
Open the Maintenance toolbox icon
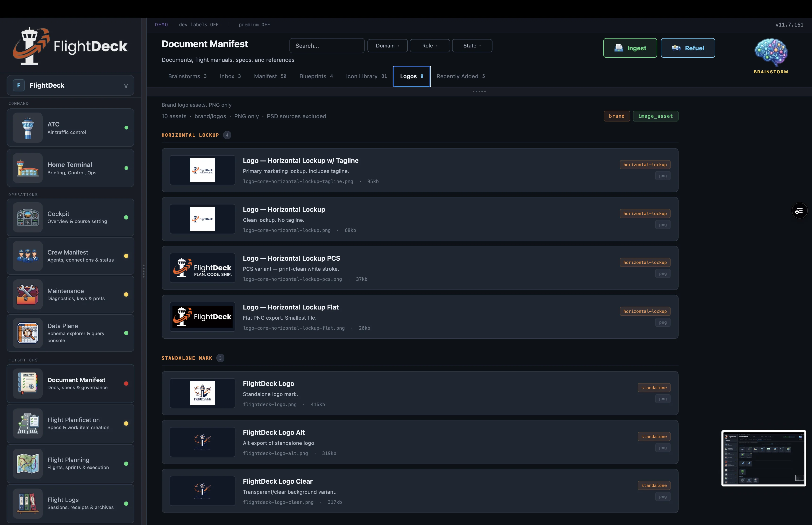[x=27, y=294]
